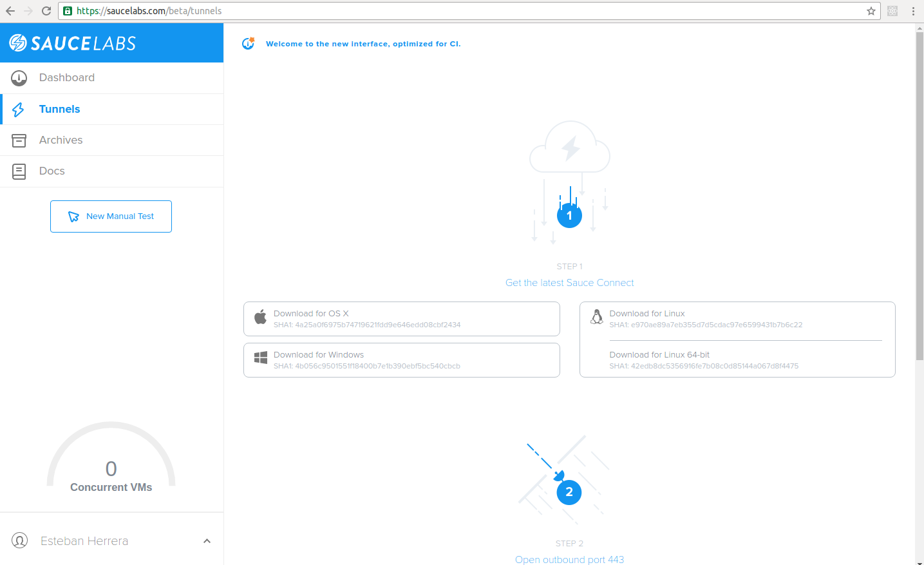924x565 pixels.
Task: Click the Archives box icon
Action: point(19,140)
